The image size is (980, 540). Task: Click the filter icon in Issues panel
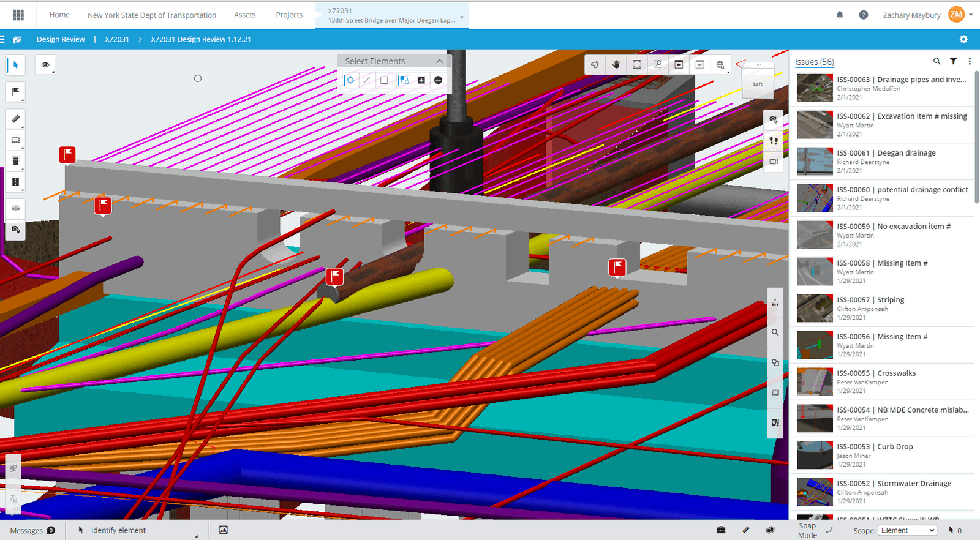click(953, 61)
